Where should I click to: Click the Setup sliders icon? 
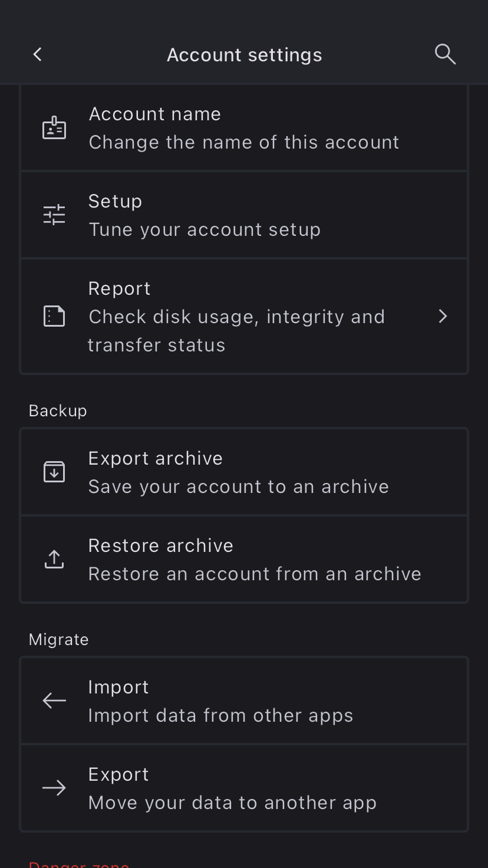pyautogui.click(x=54, y=215)
